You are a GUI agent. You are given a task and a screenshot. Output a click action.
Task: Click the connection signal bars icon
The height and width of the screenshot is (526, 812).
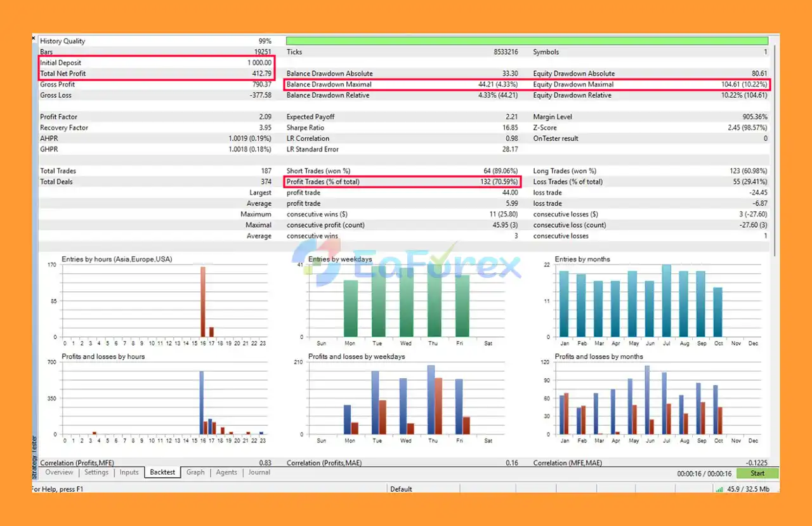(x=719, y=489)
